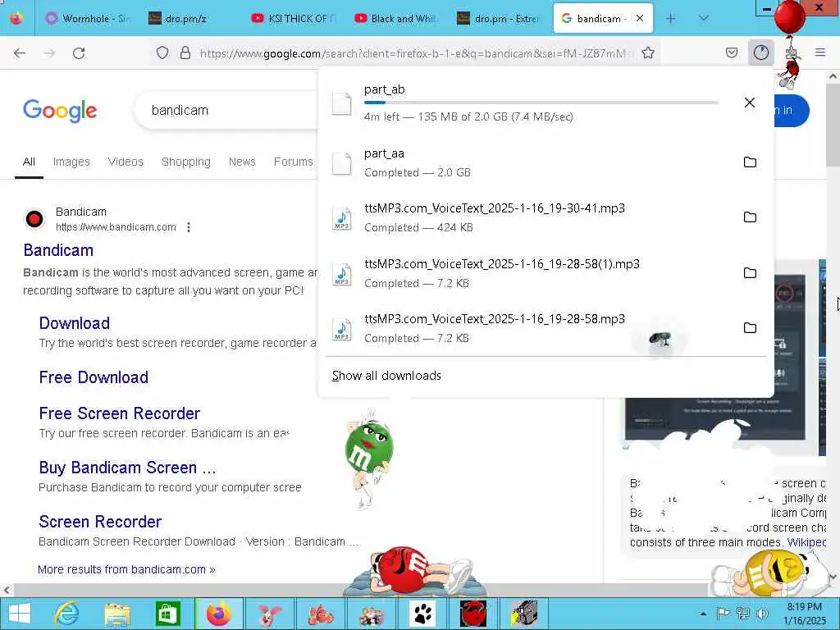The height and width of the screenshot is (630, 840).
Task: Launch Internet Explorer from taskbar
Action: click(67, 614)
